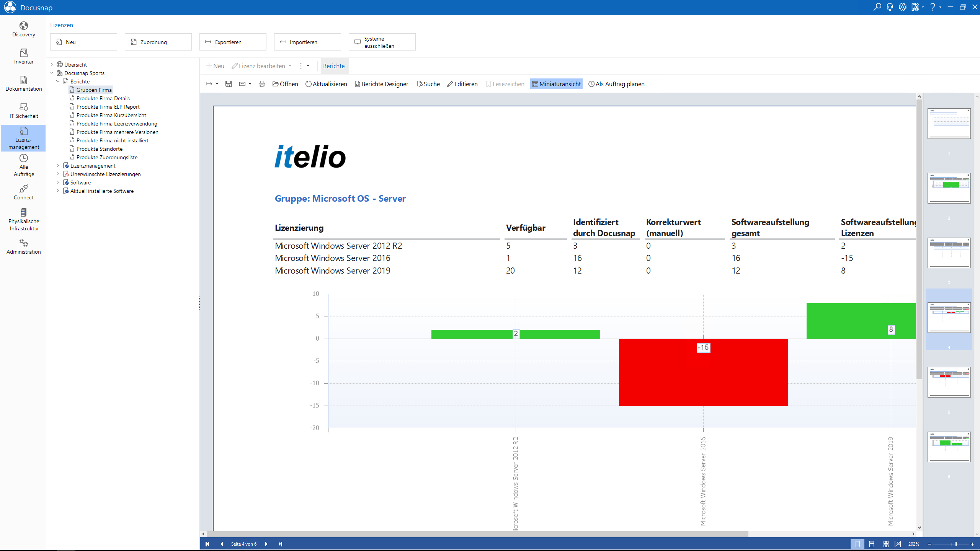Switch to the Berichte tab
This screenshot has width=980, height=551.
coord(334,66)
